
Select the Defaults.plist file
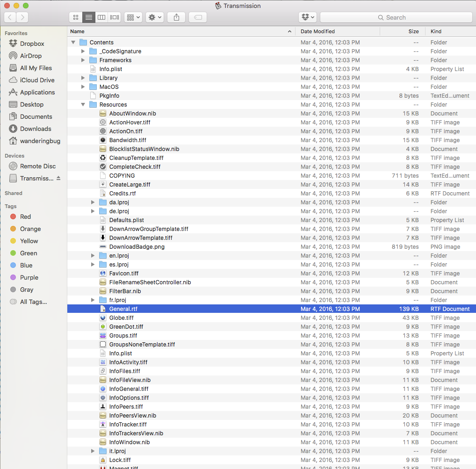[272, 220]
